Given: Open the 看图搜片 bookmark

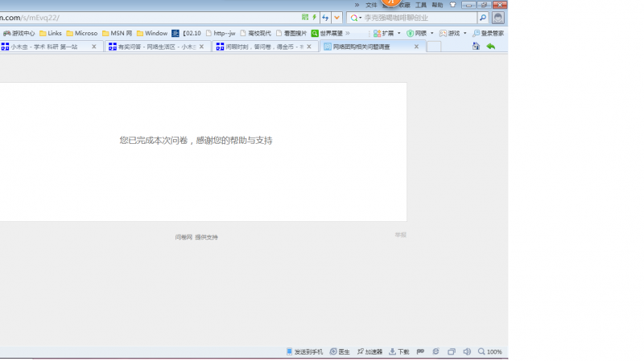Looking at the screenshot, I should [x=291, y=33].
